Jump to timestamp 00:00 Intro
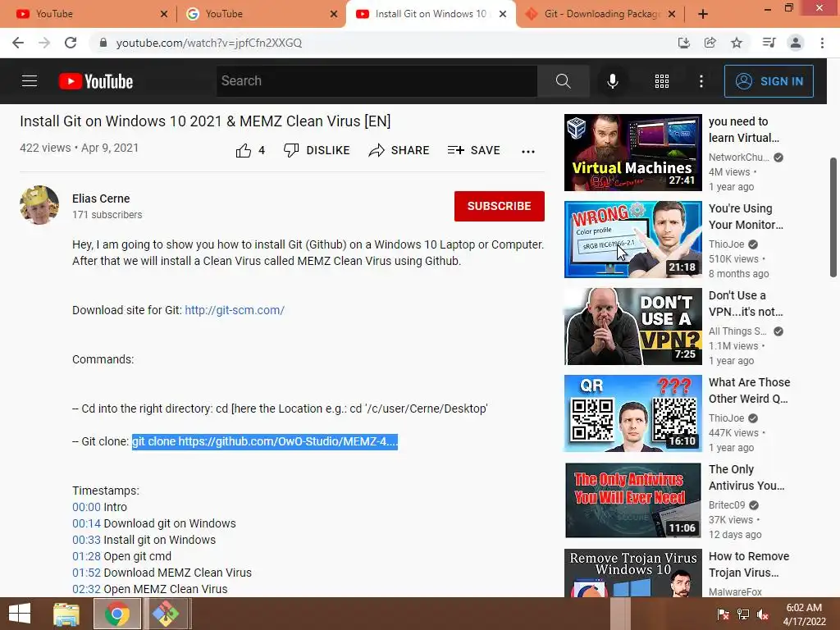Image resolution: width=840 pixels, height=630 pixels. click(x=86, y=507)
